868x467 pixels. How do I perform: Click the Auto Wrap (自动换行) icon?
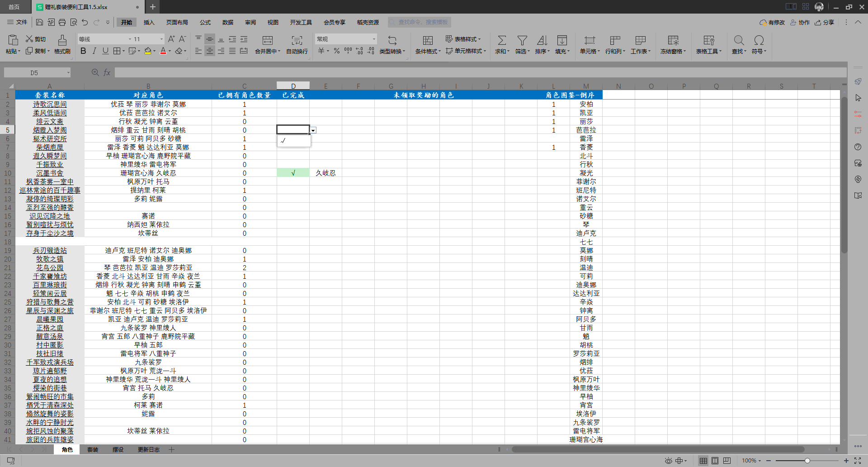[297, 40]
